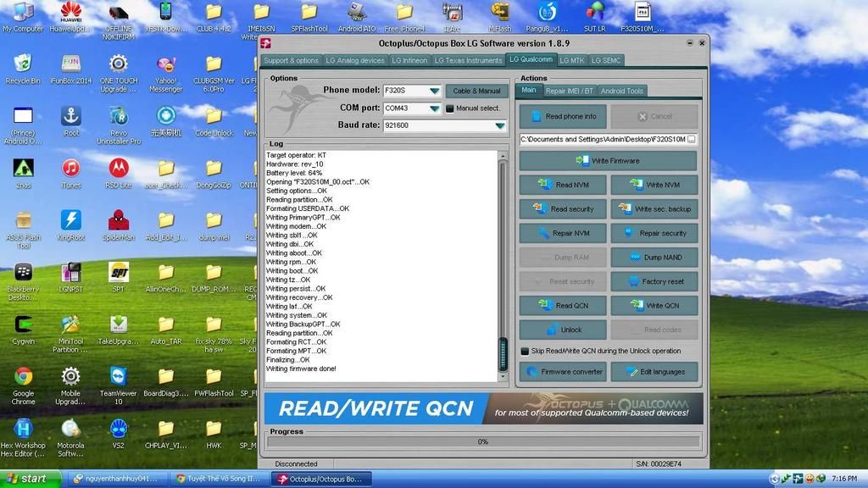Click the Repair security button
Screen dimensions: 868x488
coord(654,233)
